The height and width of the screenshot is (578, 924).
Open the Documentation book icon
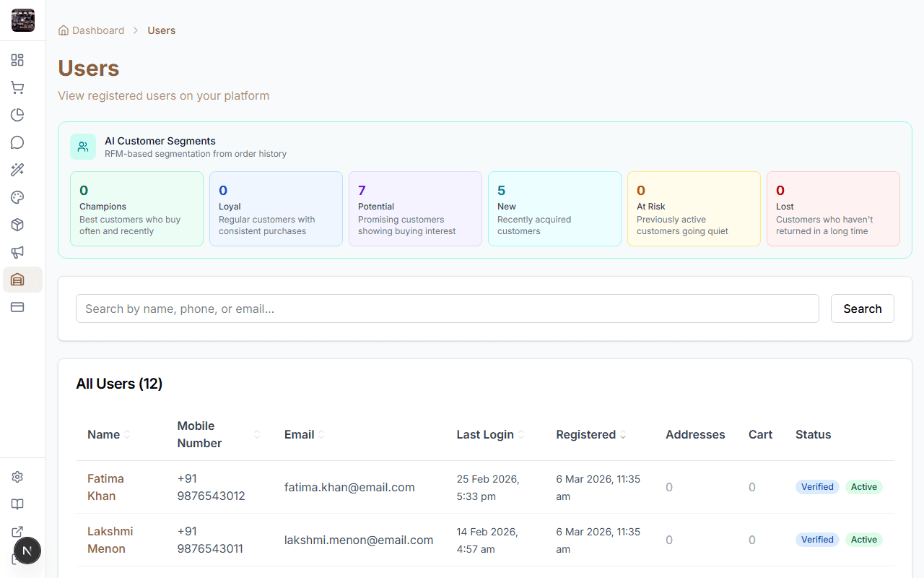pyautogui.click(x=17, y=504)
